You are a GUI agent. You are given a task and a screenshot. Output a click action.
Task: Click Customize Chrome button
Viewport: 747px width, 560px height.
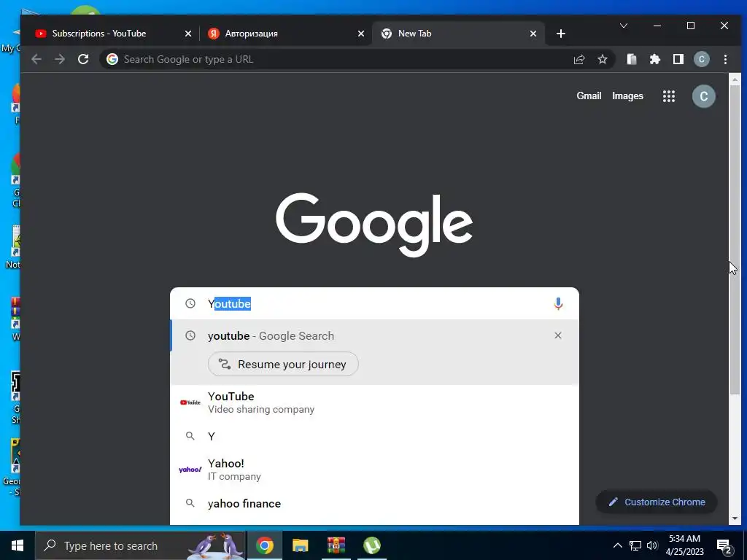[657, 502]
